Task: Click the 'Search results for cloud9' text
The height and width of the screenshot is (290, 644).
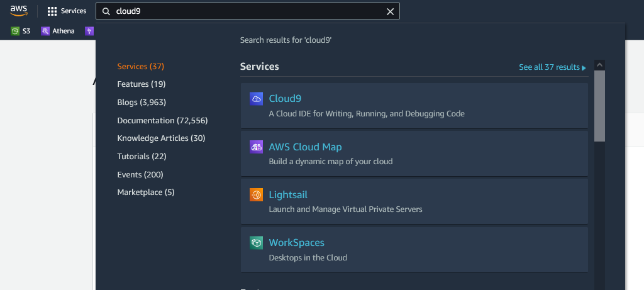Action: click(x=286, y=40)
